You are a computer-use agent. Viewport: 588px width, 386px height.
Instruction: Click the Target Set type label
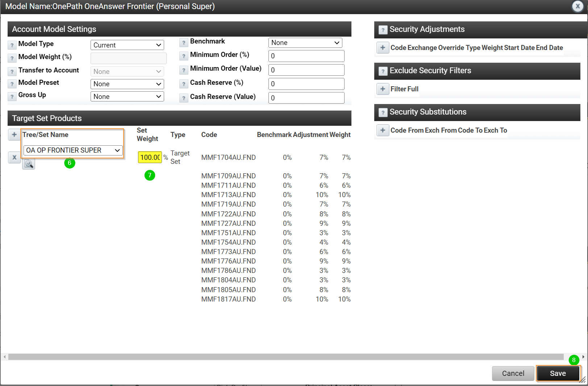pyautogui.click(x=180, y=157)
